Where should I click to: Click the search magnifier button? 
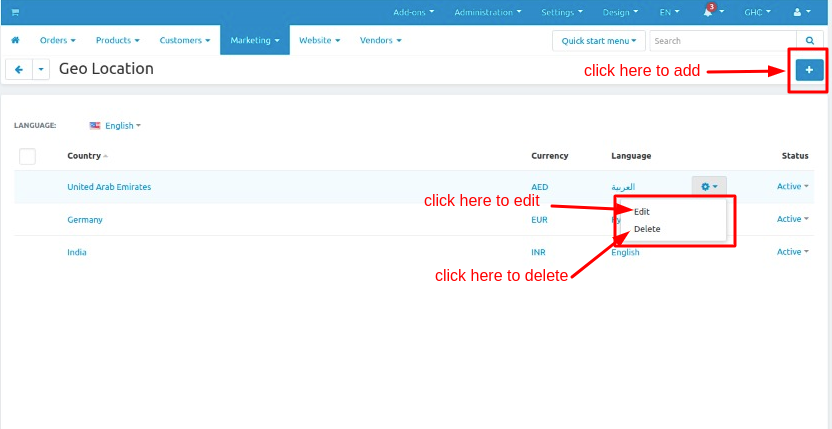click(810, 40)
